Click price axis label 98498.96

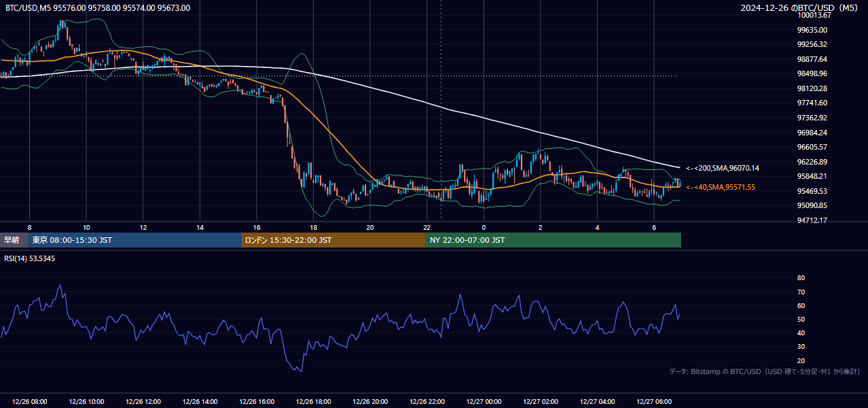812,73
